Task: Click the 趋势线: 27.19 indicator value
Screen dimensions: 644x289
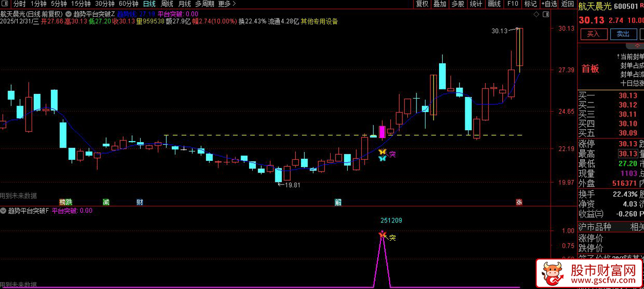Action: [x=136, y=13]
